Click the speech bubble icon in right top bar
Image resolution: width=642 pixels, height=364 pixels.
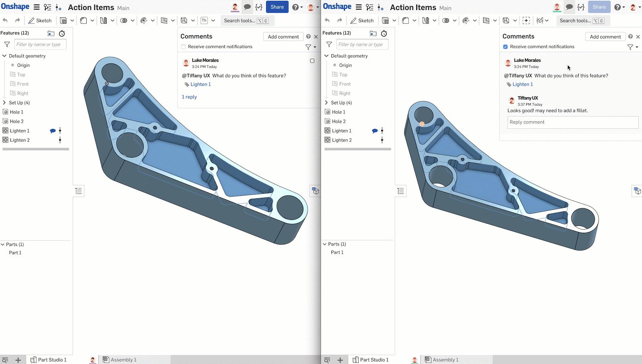click(x=569, y=7)
